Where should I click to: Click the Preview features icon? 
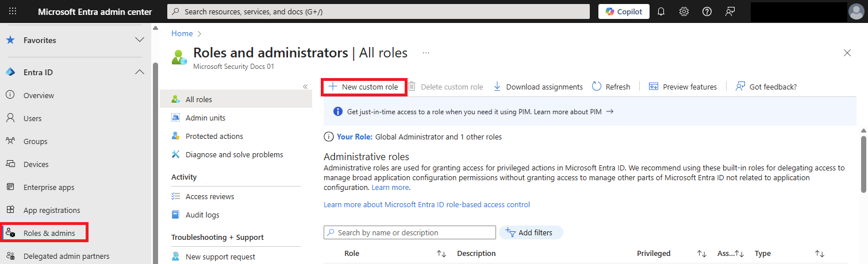[654, 87]
